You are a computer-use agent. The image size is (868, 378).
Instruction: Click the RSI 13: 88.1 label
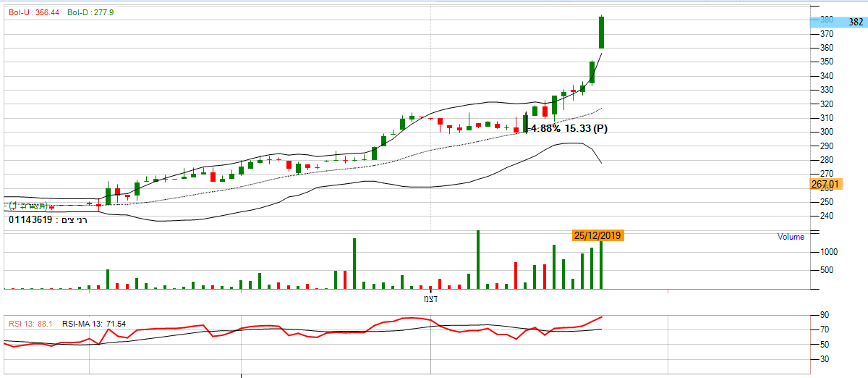pos(30,323)
